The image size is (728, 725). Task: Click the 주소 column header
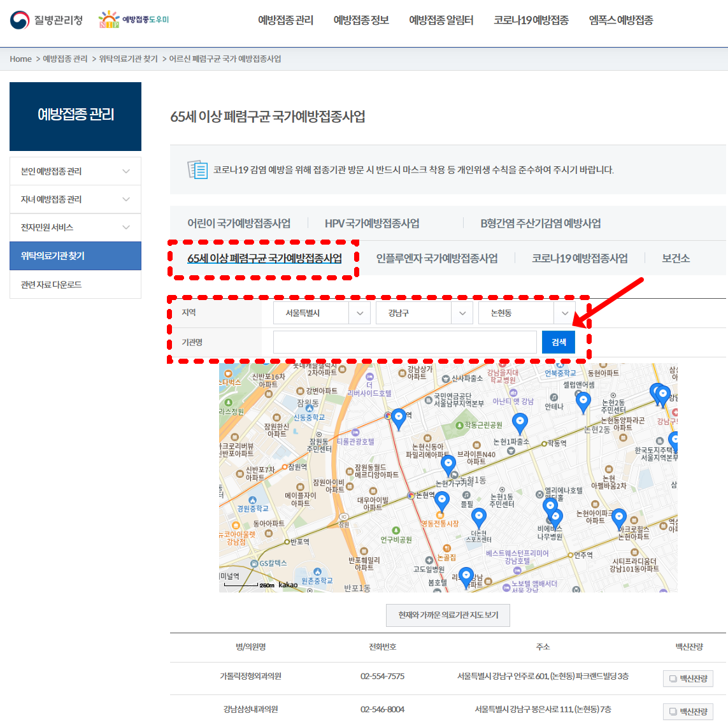543,647
